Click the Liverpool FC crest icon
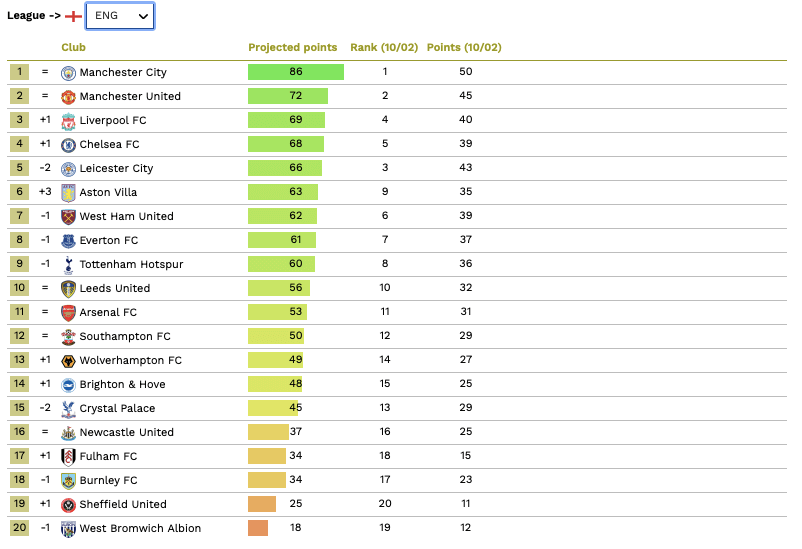802x549 pixels. [x=68, y=121]
